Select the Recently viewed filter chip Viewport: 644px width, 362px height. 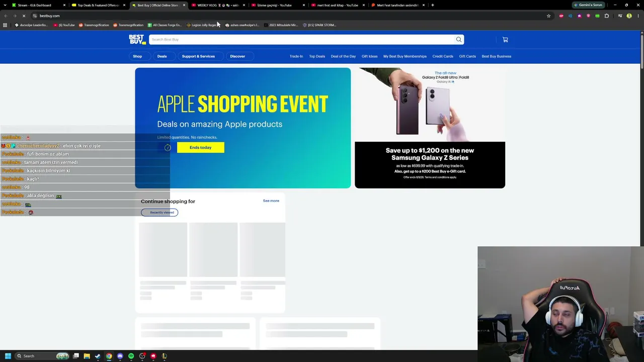pos(159,212)
